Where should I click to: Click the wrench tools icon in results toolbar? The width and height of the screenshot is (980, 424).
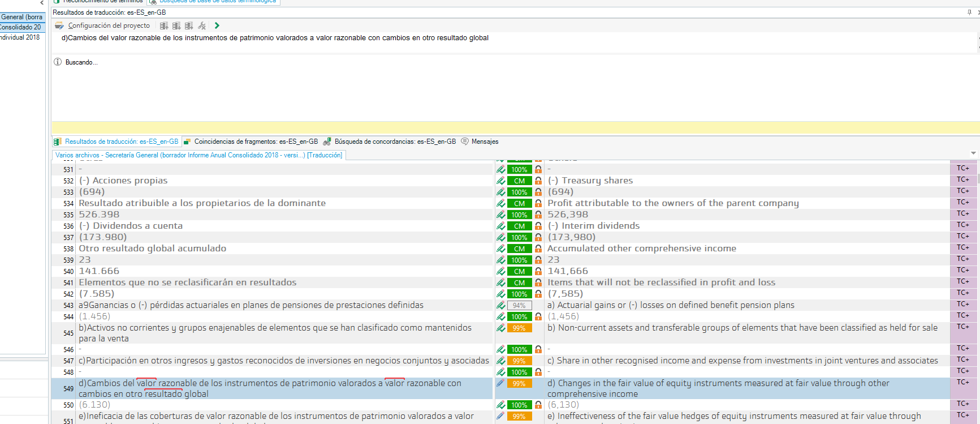[x=202, y=25]
